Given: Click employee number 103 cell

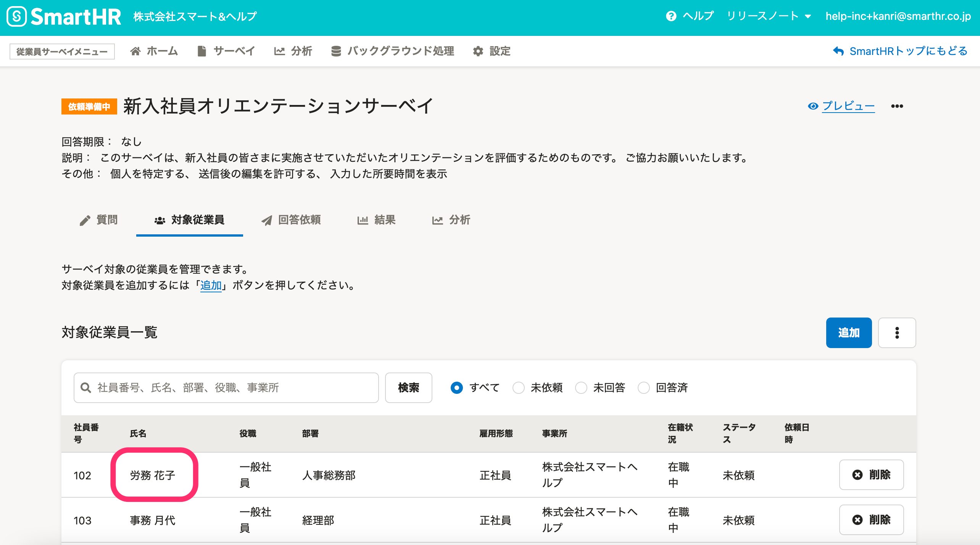Looking at the screenshot, I should click(x=82, y=521).
